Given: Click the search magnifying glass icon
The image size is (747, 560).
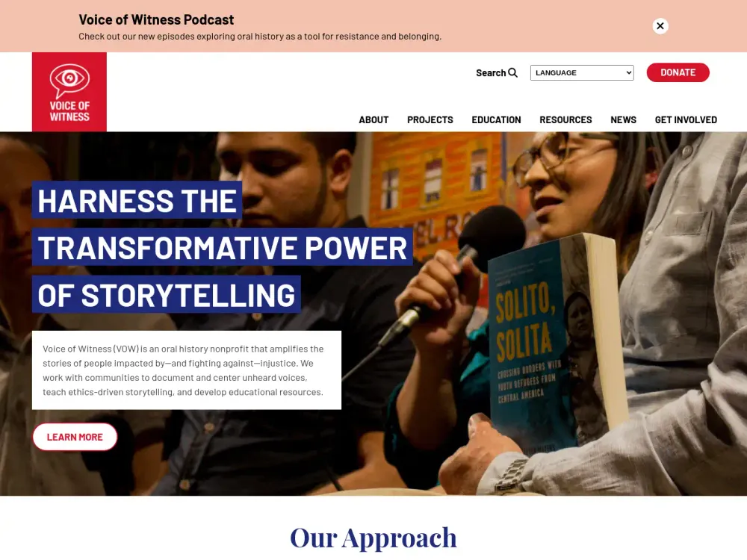Looking at the screenshot, I should click(x=512, y=73).
